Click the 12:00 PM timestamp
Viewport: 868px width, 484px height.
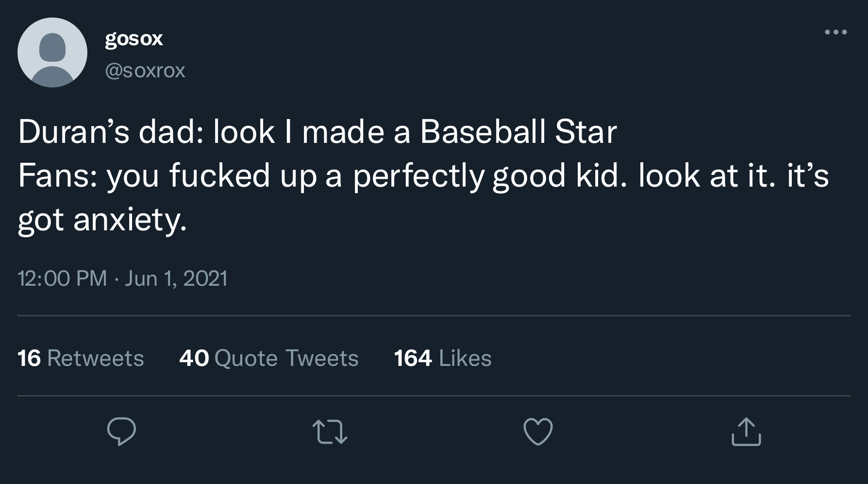tap(62, 278)
